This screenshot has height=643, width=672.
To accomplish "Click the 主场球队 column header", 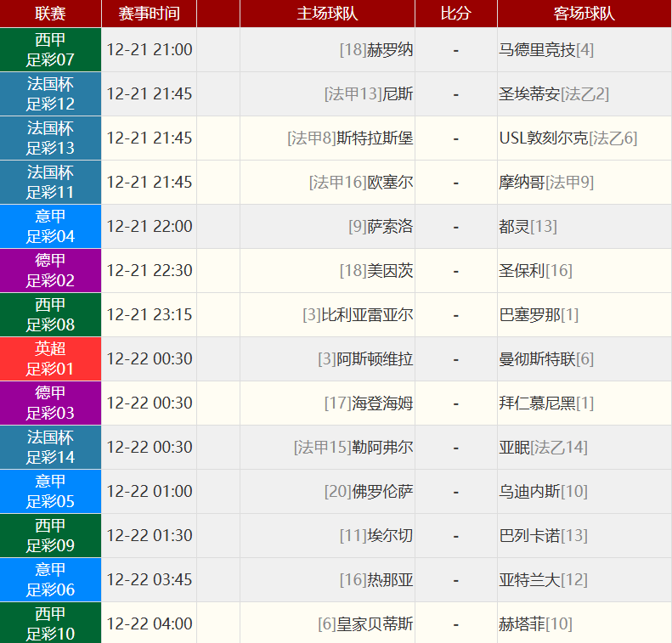I will click(327, 14).
